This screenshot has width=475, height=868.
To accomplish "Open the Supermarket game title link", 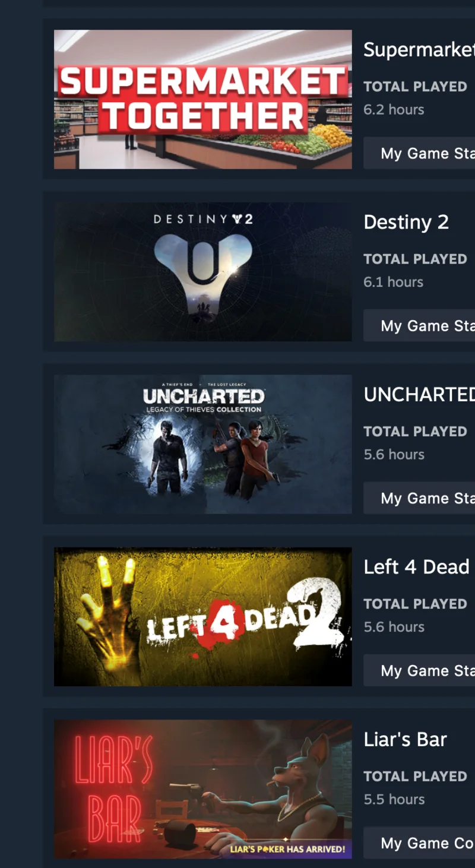I will click(419, 50).
